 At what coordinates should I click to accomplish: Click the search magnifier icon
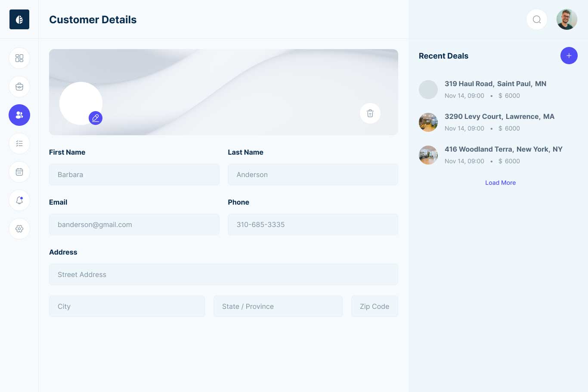(537, 19)
